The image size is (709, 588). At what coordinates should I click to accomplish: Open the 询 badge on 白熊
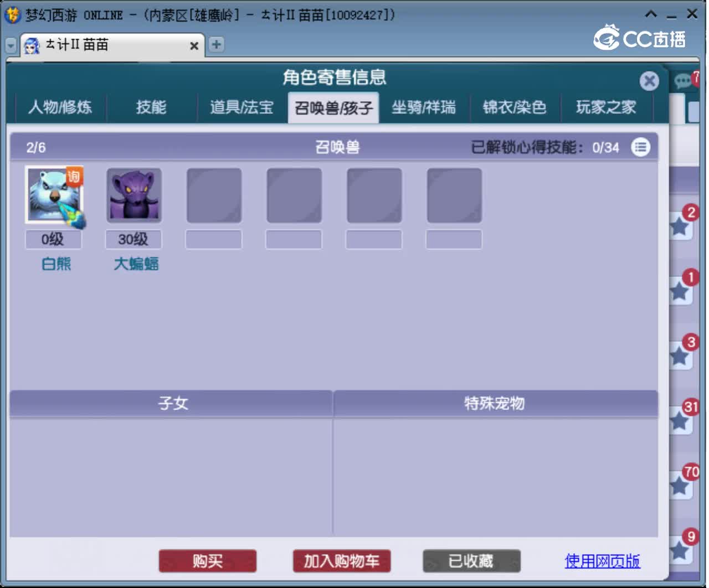[x=74, y=176]
